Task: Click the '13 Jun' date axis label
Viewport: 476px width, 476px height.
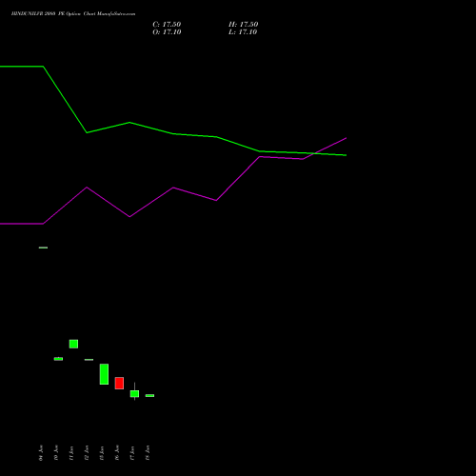Action: pyautogui.click(x=102, y=453)
